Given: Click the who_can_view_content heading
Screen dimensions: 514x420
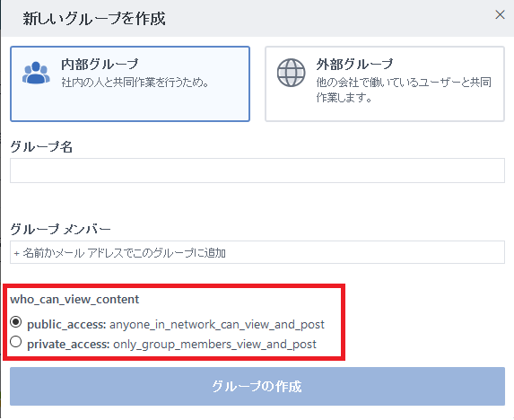Looking at the screenshot, I should [x=74, y=299].
